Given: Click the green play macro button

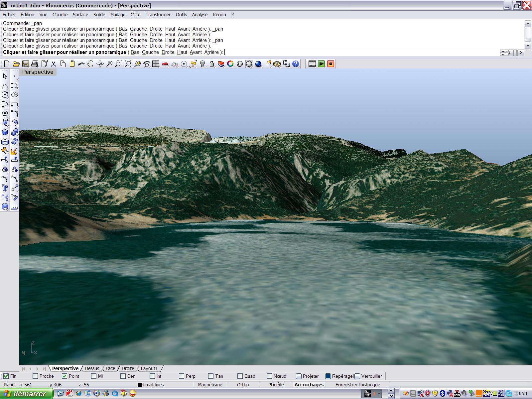Looking at the screenshot, I should pyautogui.click(x=321, y=64).
